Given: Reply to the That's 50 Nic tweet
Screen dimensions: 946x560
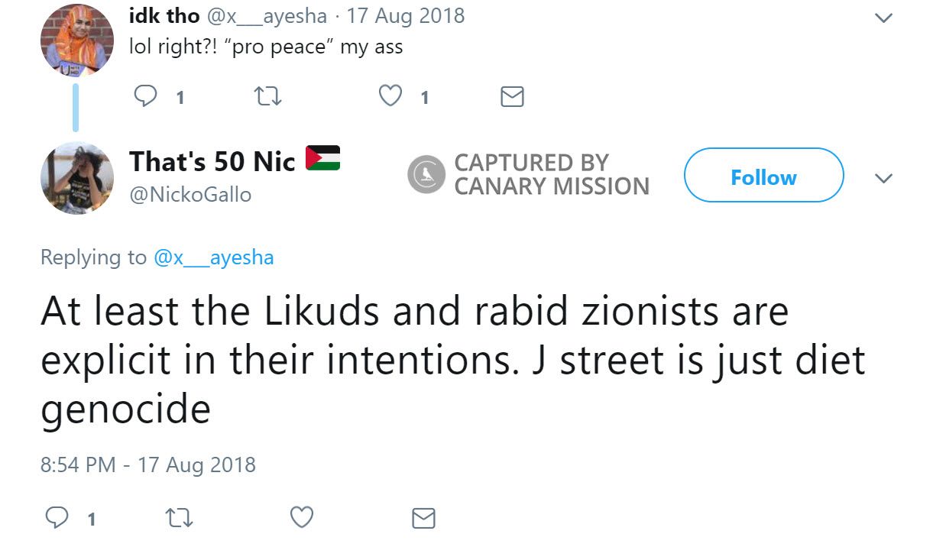Looking at the screenshot, I should pyautogui.click(x=57, y=519).
